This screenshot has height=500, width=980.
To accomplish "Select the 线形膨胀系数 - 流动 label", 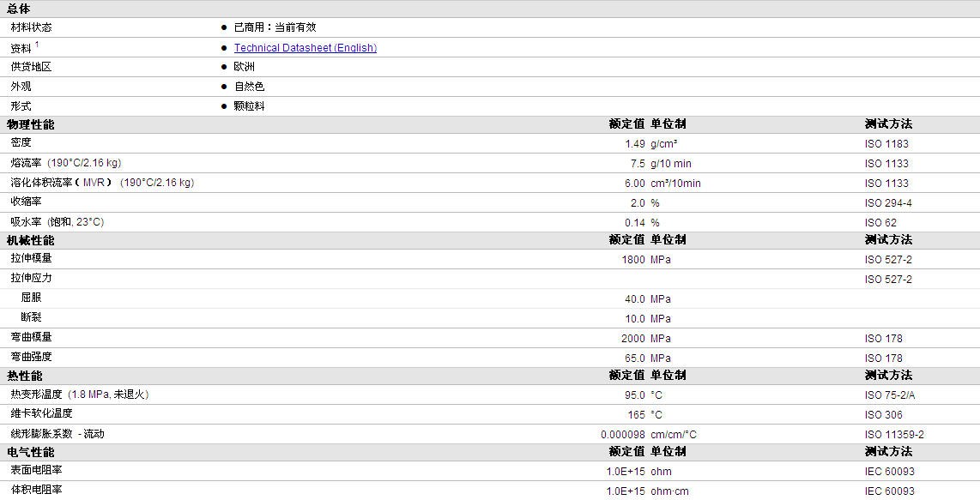I will coord(57,434).
